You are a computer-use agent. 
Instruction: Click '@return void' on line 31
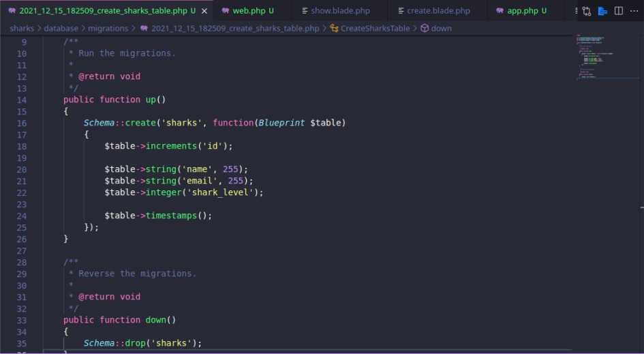(109, 297)
